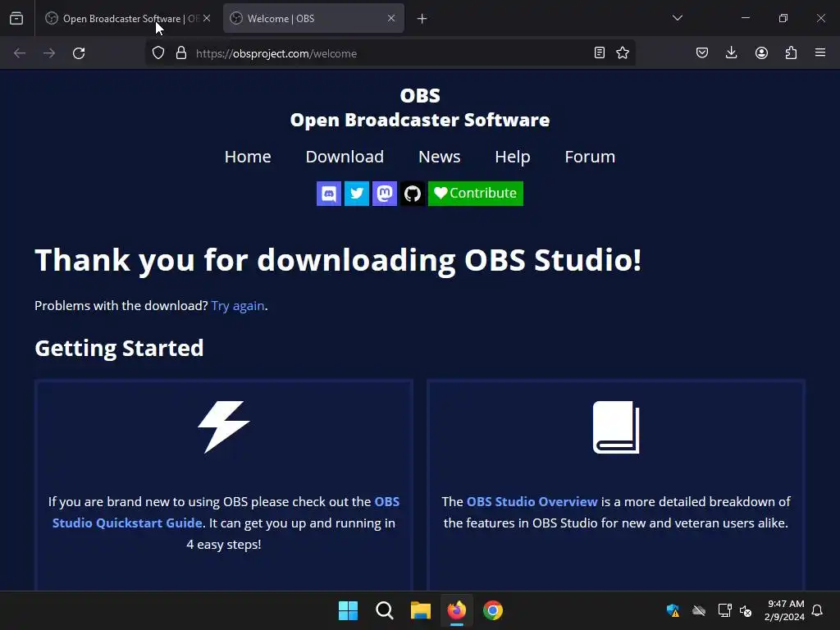Viewport: 840px width, 630px height.
Task: Open the Discord social icon
Action: click(328, 194)
